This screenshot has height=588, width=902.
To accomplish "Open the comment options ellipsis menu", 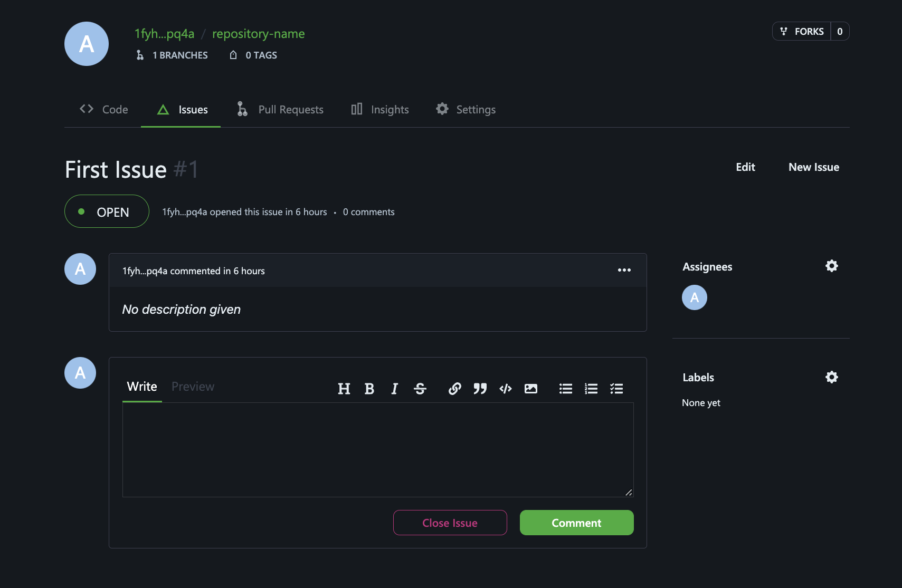I will click(624, 270).
